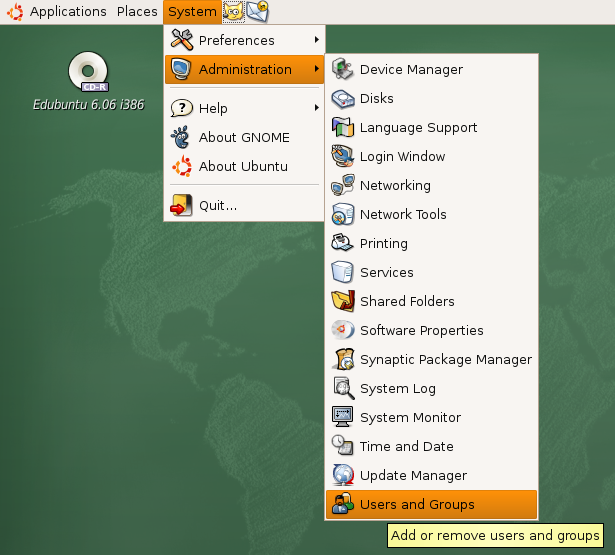This screenshot has height=555, width=615.
Task: Expand the Preferences submenu arrow
Action: pyautogui.click(x=317, y=40)
